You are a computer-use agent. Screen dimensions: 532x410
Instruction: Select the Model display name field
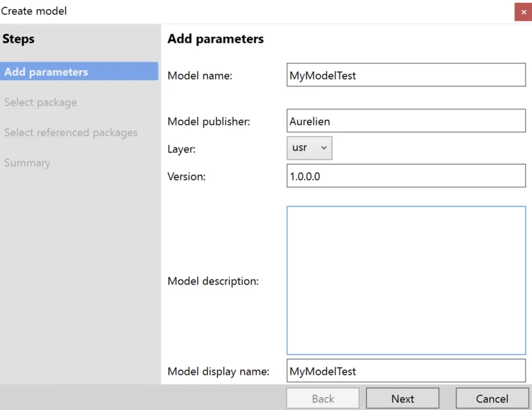(x=406, y=371)
